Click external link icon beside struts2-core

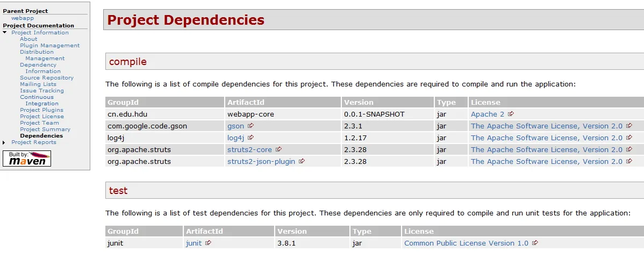click(279, 149)
